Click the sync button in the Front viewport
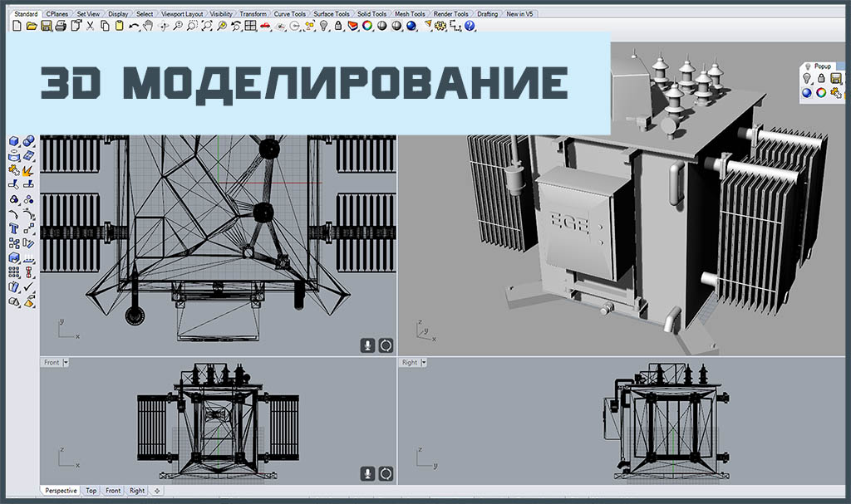 386,473
